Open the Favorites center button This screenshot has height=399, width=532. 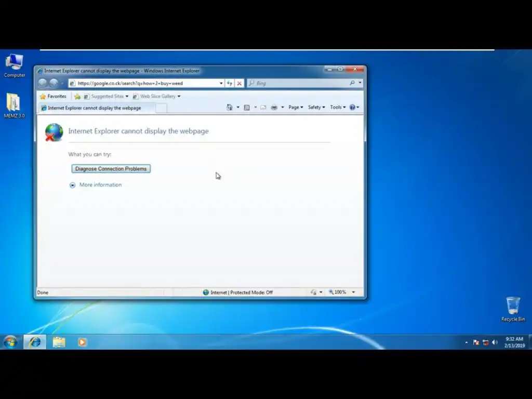[54, 96]
